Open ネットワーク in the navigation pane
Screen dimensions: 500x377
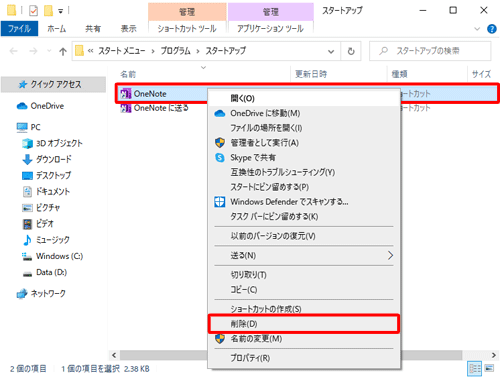(x=41, y=294)
